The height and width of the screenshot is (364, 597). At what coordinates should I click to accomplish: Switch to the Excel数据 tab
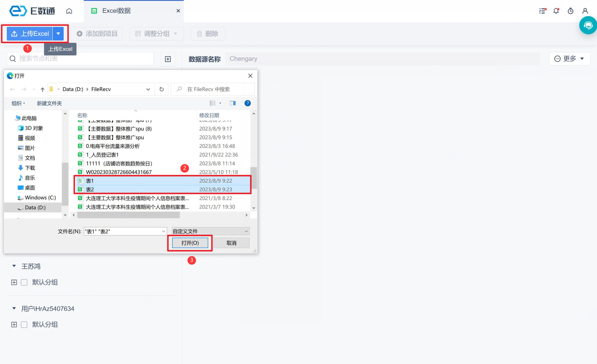[116, 11]
